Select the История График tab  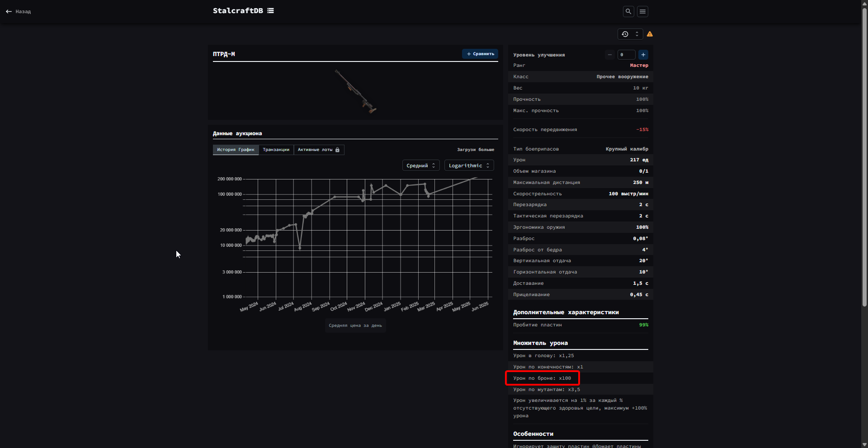[x=236, y=150]
